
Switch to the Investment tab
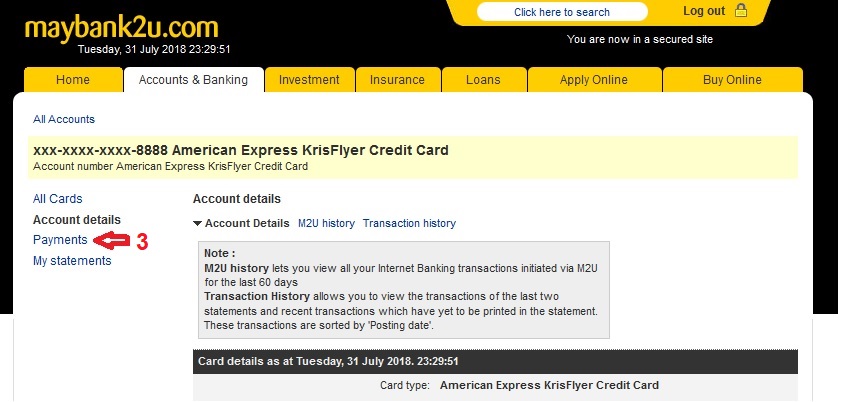click(309, 80)
